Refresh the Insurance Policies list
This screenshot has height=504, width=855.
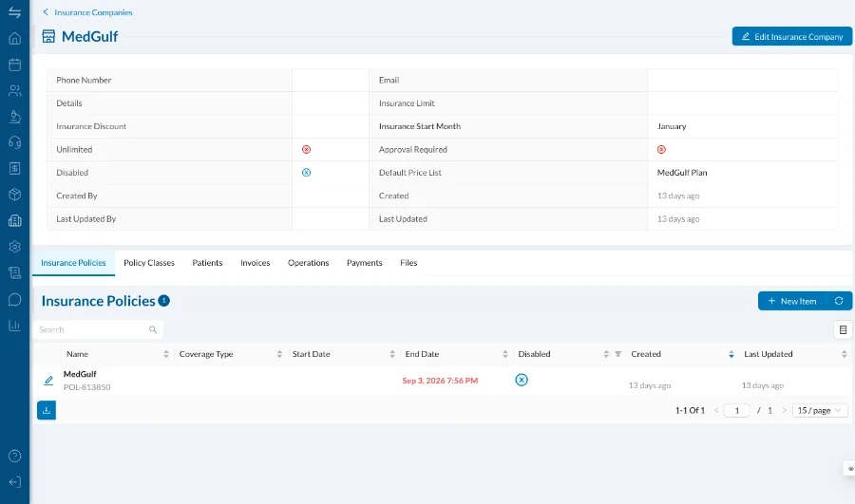839,301
